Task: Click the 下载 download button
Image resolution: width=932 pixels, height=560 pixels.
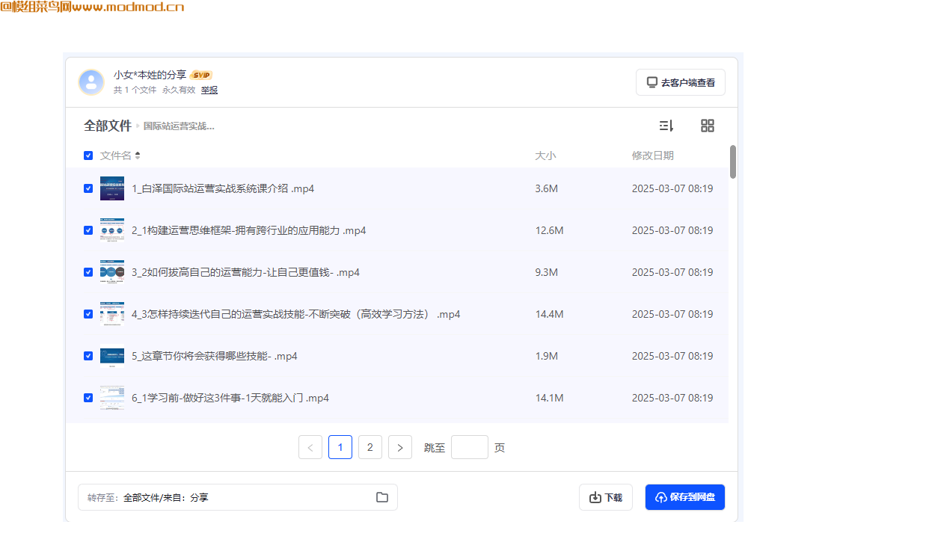Action: point(606,497)
